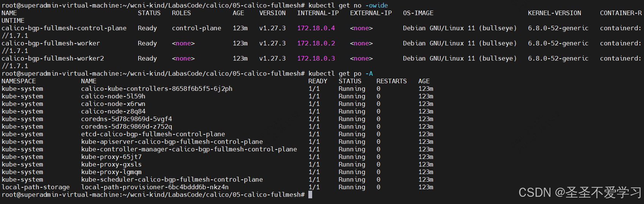Click the local-path-storage namespace entry
The height and width of the screenshot is (204, 644).
36,187
